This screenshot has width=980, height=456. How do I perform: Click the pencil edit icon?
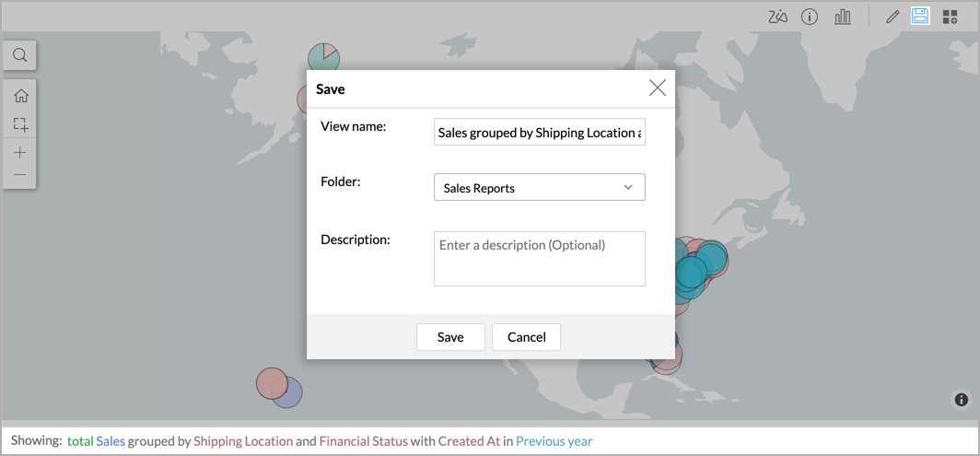[x=892, y=17]
